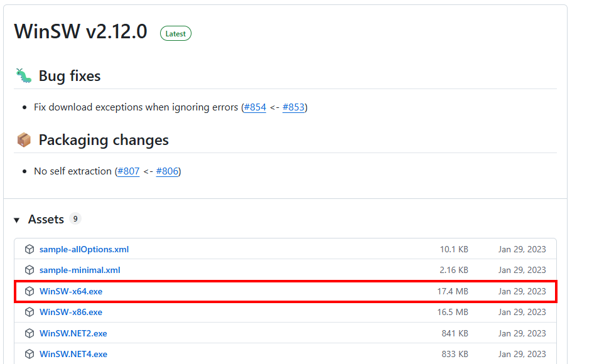Click the package emoji in Packaging changes heading
The width and height of the screenshot is (609, 364).
coord(24,140)
